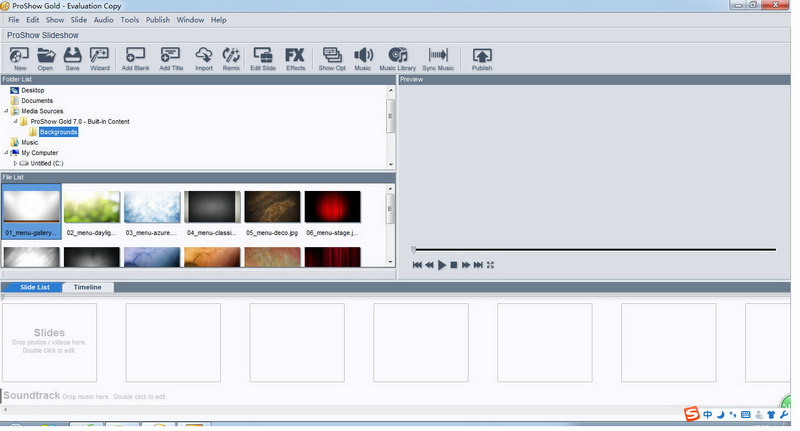The image size is (800, 431).
Task: Expand the Untitled (C:) drive node
Action: click(x=15, y=163)
